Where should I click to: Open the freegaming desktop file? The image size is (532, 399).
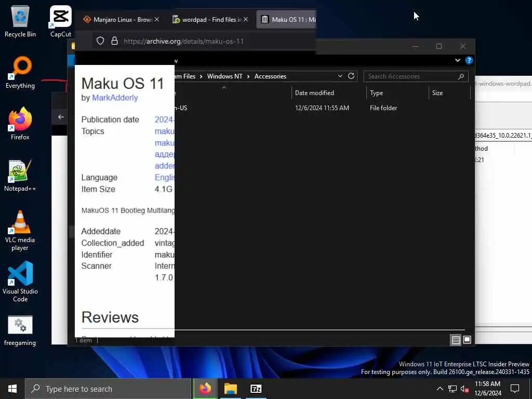click(x=20, y=331)
